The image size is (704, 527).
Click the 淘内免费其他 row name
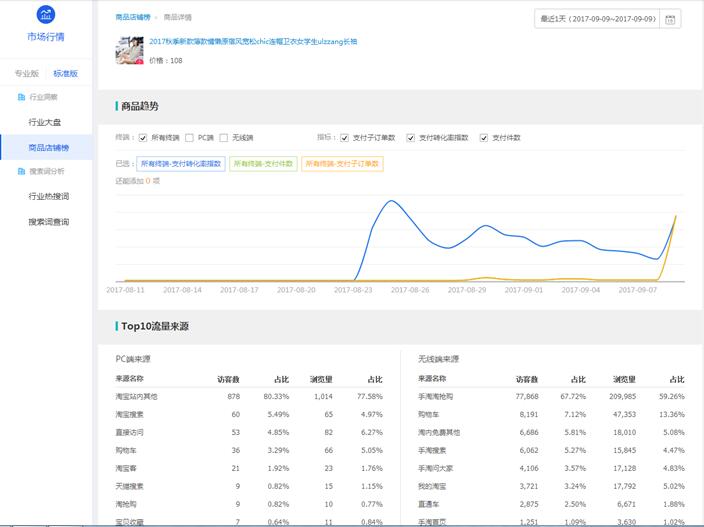(439, 432)
